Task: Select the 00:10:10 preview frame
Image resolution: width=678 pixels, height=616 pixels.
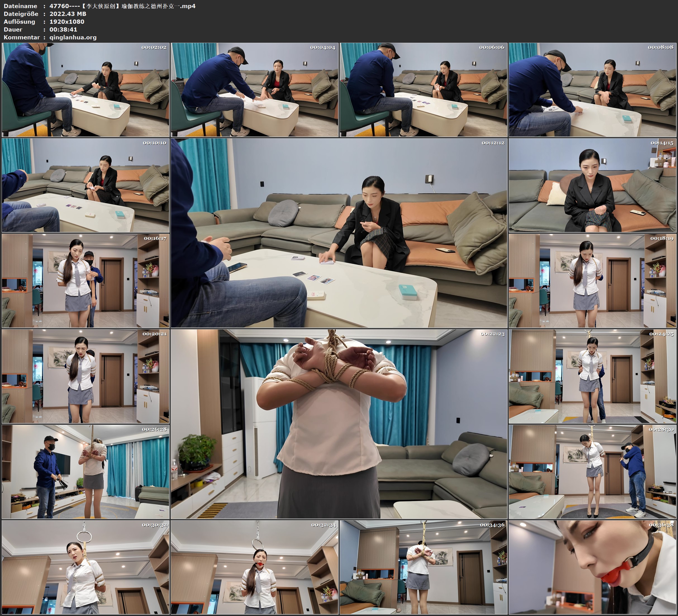Action: [85, 185]
